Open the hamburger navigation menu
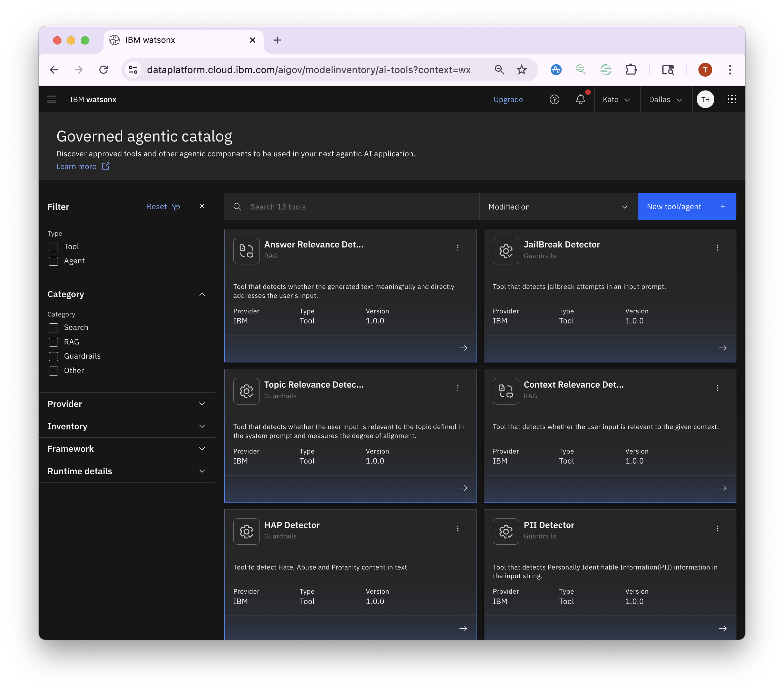 [52, 99]
